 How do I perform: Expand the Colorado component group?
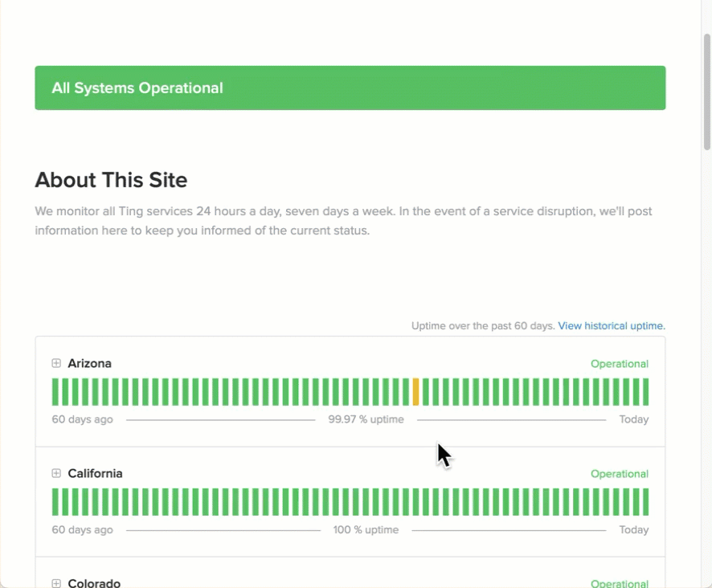pos(56,583)
